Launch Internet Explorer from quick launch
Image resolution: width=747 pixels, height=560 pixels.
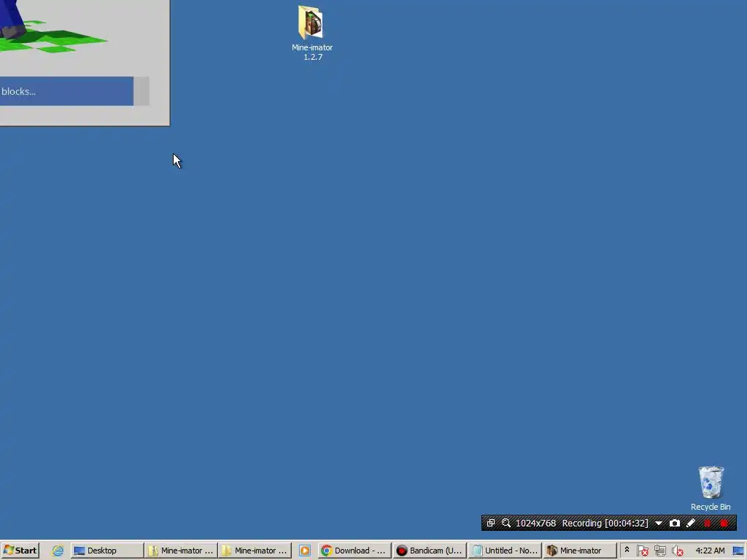tap(58, 551)
